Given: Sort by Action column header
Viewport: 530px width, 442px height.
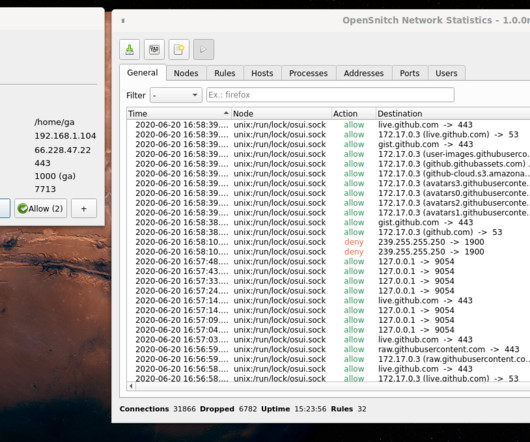Looking at the screenshot, I should point(354,114).
